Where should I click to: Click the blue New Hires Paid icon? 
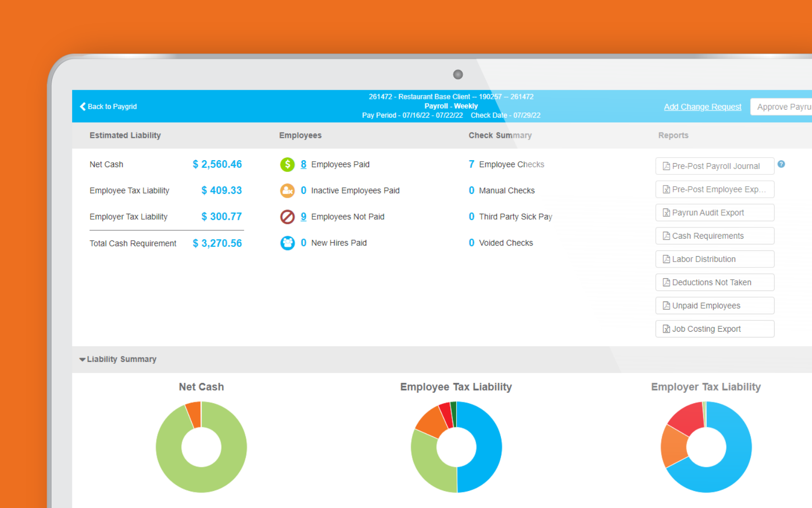[x=287, y=243]
